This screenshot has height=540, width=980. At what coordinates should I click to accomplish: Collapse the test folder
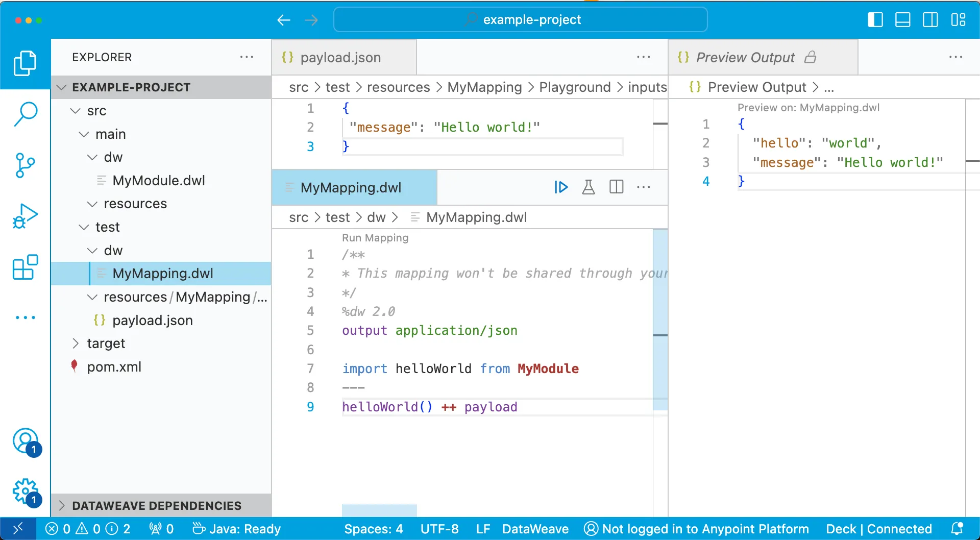pyautogui.click(x=161, y=227)
